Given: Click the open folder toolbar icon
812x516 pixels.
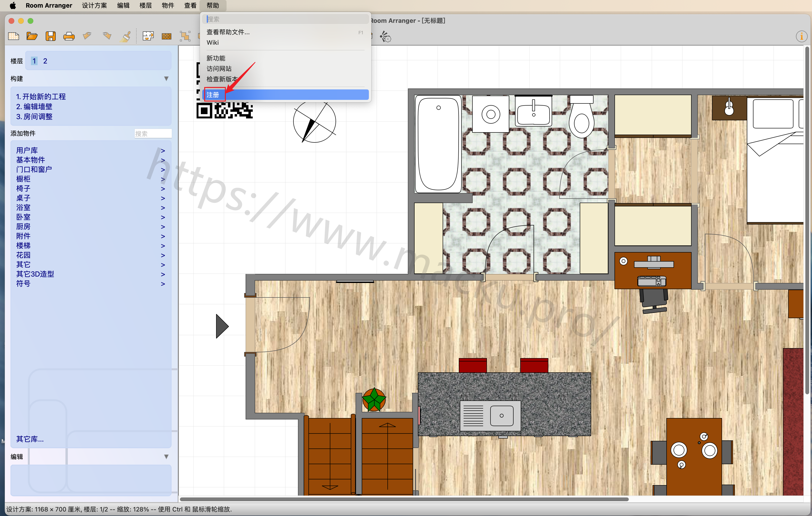Looking at the screenshot, I should 32,36.
